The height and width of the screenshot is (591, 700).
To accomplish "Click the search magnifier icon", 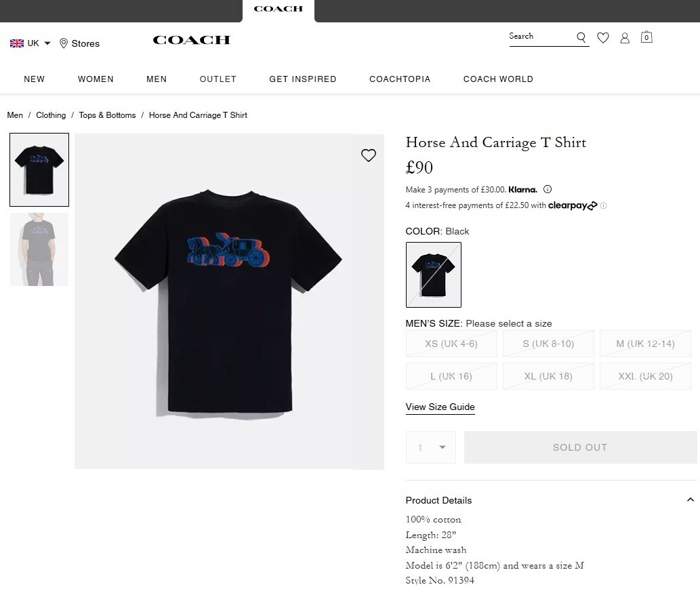I will click(x=581, y=37).
